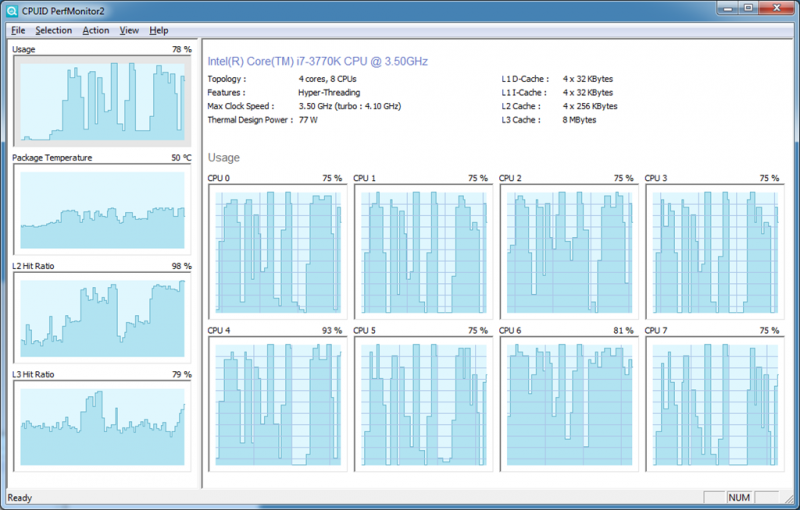Click the CPU 2 usage graph
Viewport: 800px width, 510px height.
[566, 252]
